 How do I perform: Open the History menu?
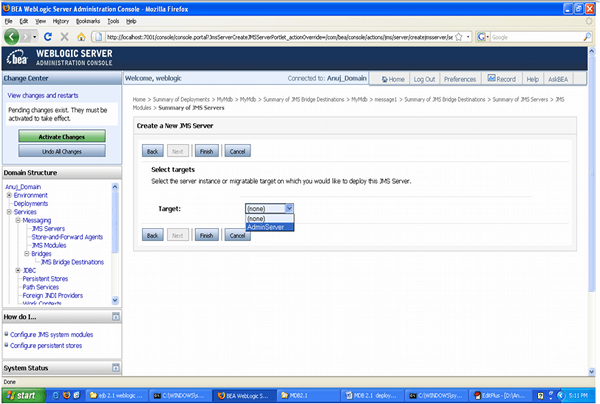click(61, 20)
